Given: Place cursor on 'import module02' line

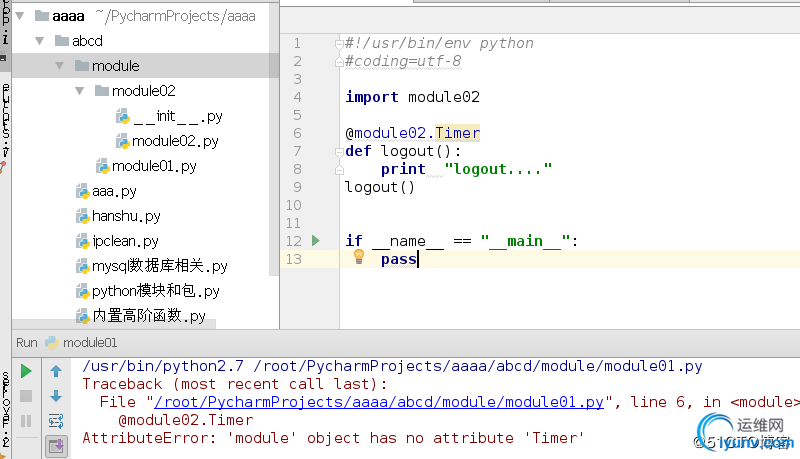Looking at the screenshot, I should (x=412, y=97).
